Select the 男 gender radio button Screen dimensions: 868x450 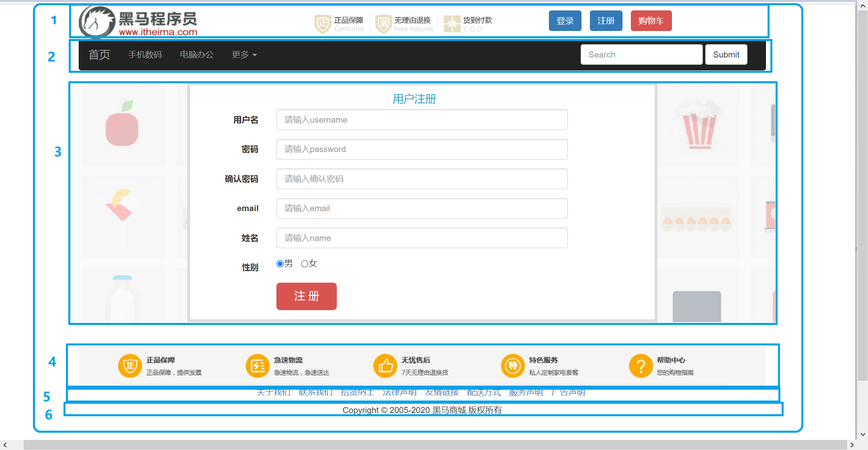[x=280, y=264]
